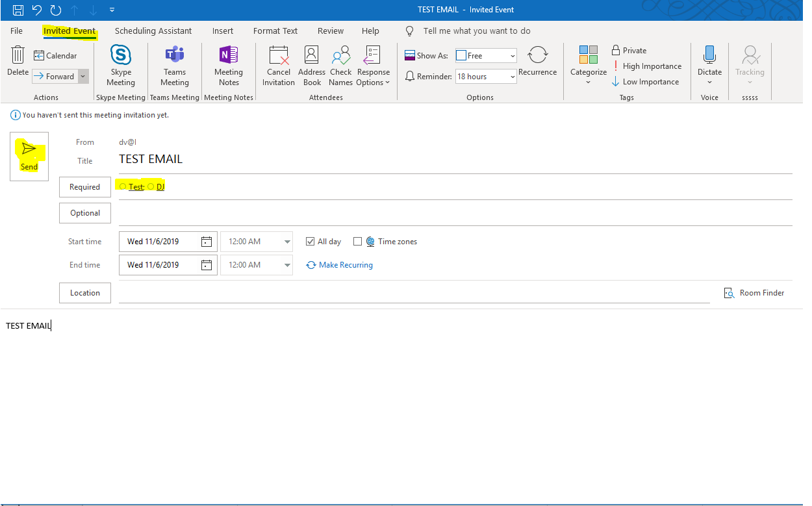Run Check Names
The height and width of the screenshot is (506, 812).
point(340,66)
